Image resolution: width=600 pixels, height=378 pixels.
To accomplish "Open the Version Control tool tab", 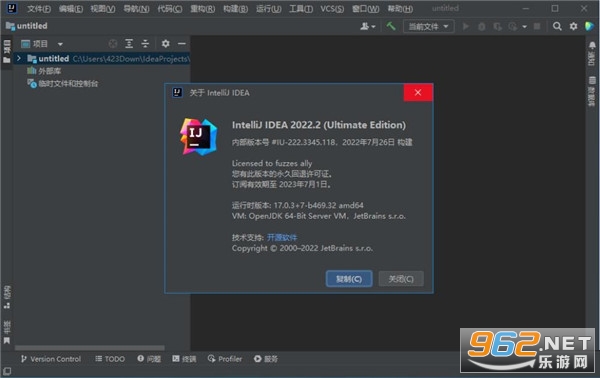I will pyautogui.click(x=51, y=359).
